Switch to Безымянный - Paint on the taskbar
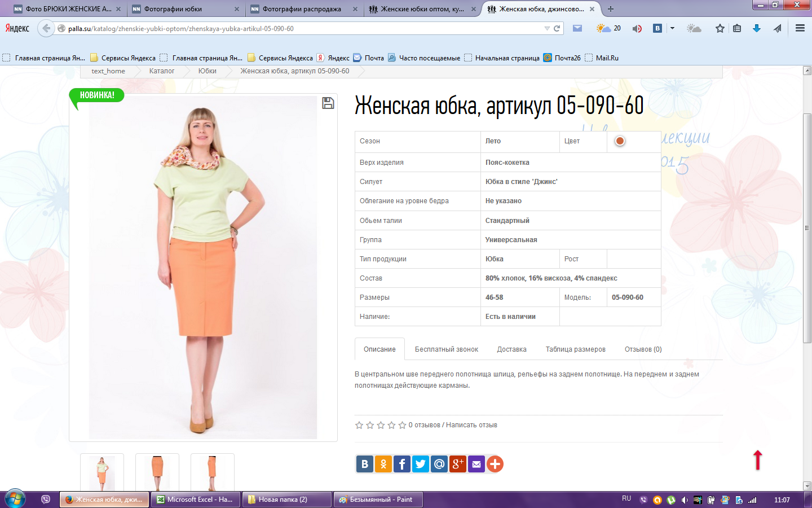The width and height of the screenshot is (812, 508). (378, 500)
